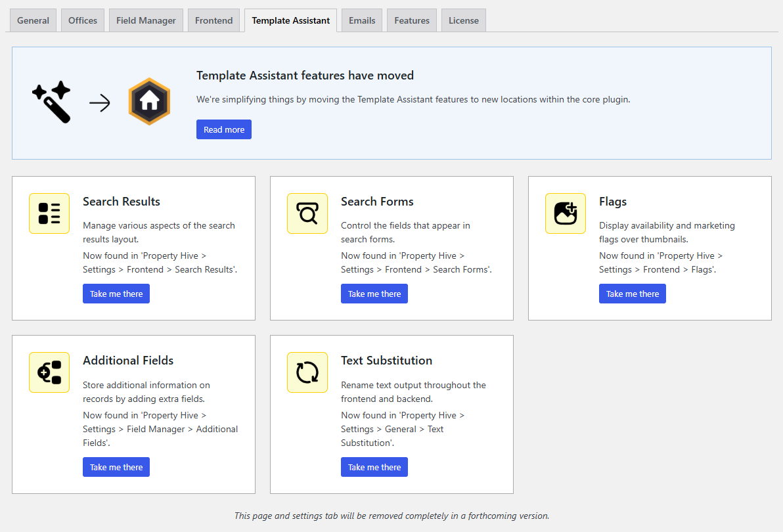The height and width of the screenshot is (532, 783).
Task: Click the magic wand Template Assistant icon
Action: tap(51, 102)
